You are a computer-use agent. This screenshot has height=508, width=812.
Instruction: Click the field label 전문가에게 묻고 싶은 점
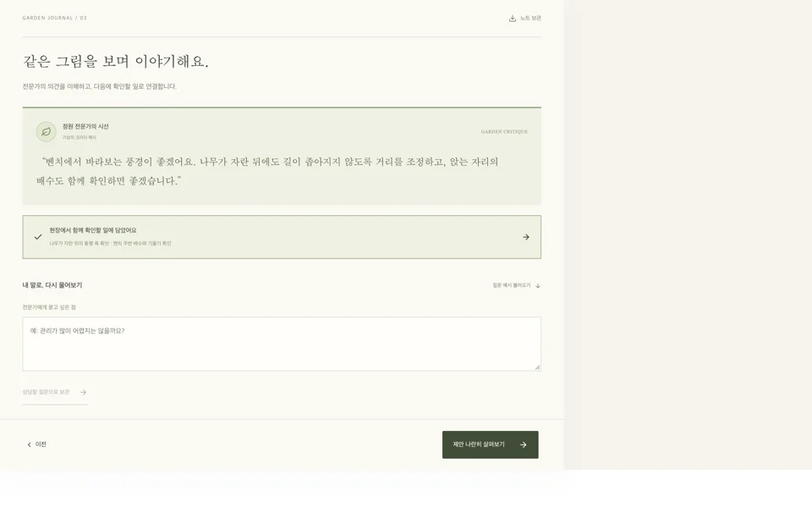pos(49,307)
